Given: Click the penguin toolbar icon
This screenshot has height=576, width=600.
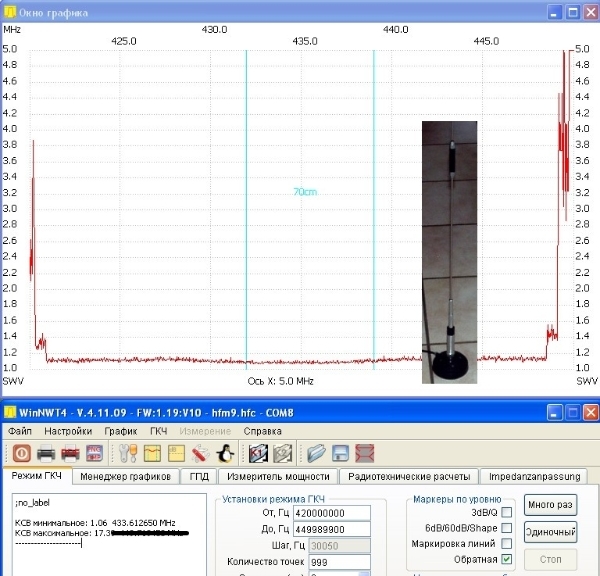Looking at the screenshot, I should (x=225, y=454).
